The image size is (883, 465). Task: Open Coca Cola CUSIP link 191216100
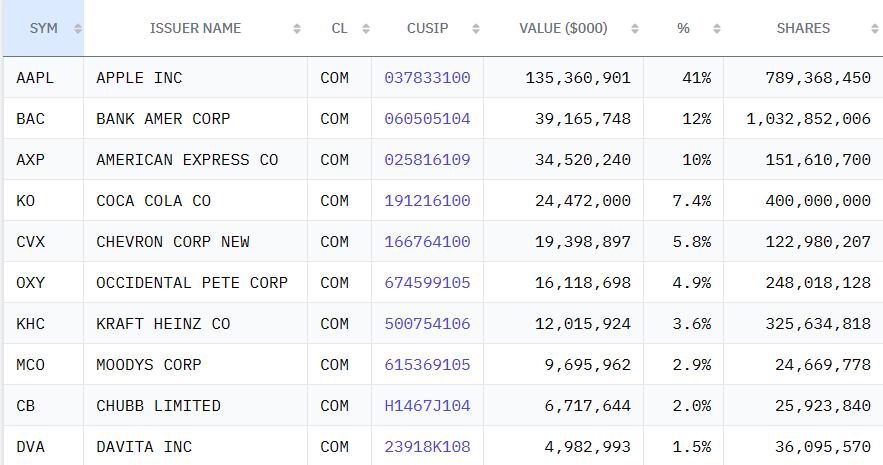427,201
